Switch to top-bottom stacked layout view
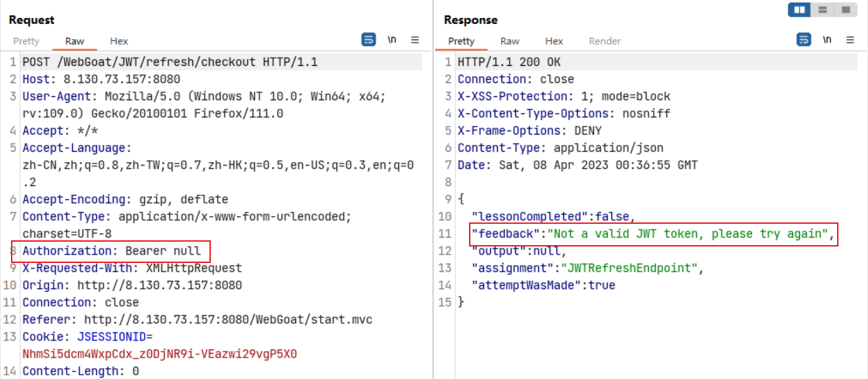The width and height of the screenshot is (868, 379). point(822,10)
